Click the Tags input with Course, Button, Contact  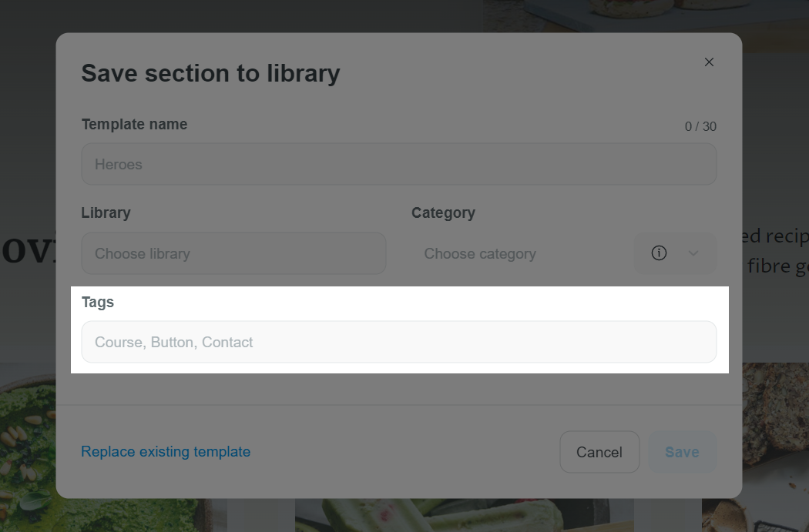pos(399,342)
